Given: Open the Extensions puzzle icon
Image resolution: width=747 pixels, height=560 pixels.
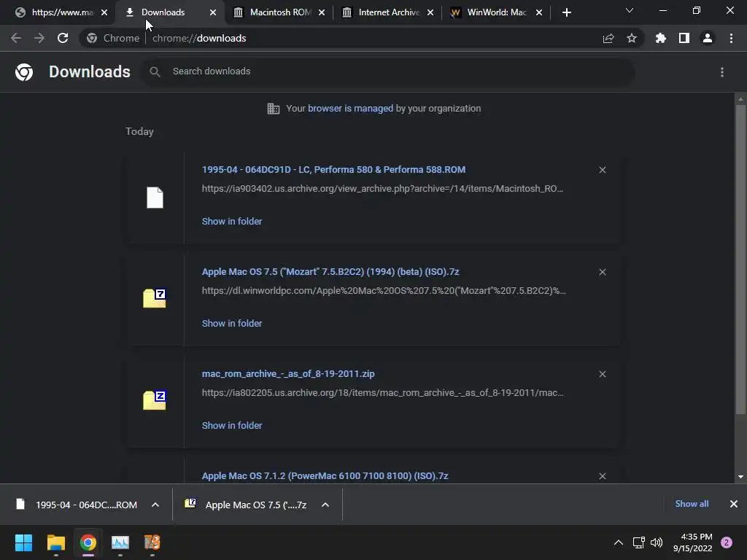Looking at the screenshot, I should point(661,38).
